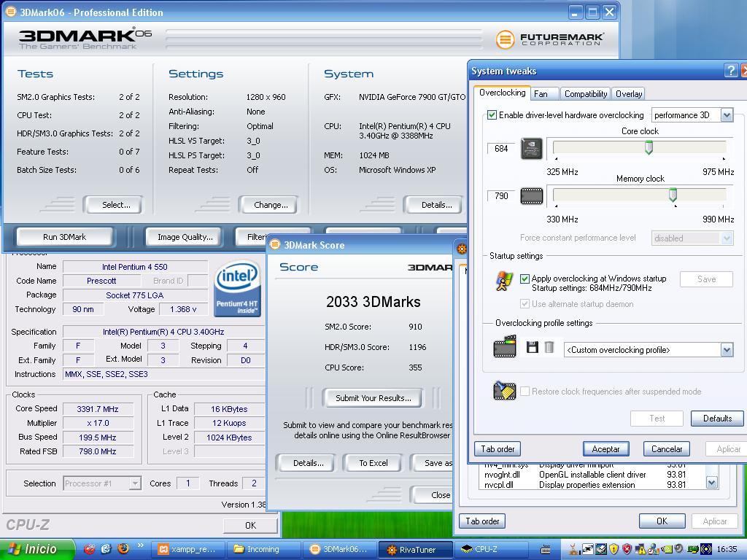Click the GPU core clock chip icon

531,149
